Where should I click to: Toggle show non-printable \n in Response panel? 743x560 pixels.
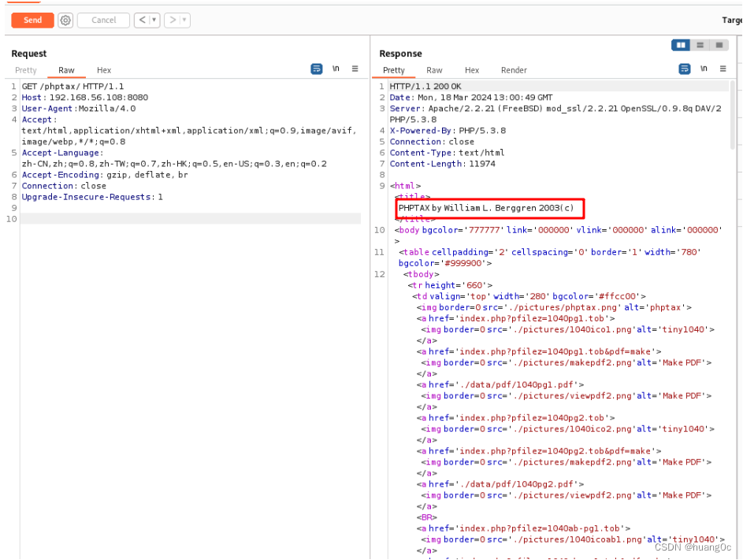pos(704,69)
